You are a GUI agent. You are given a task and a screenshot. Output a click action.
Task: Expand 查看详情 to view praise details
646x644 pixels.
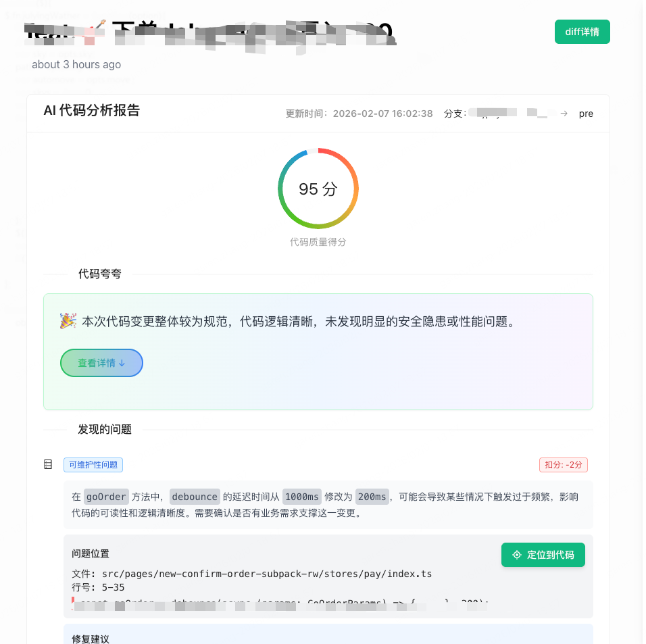[101, 363]
